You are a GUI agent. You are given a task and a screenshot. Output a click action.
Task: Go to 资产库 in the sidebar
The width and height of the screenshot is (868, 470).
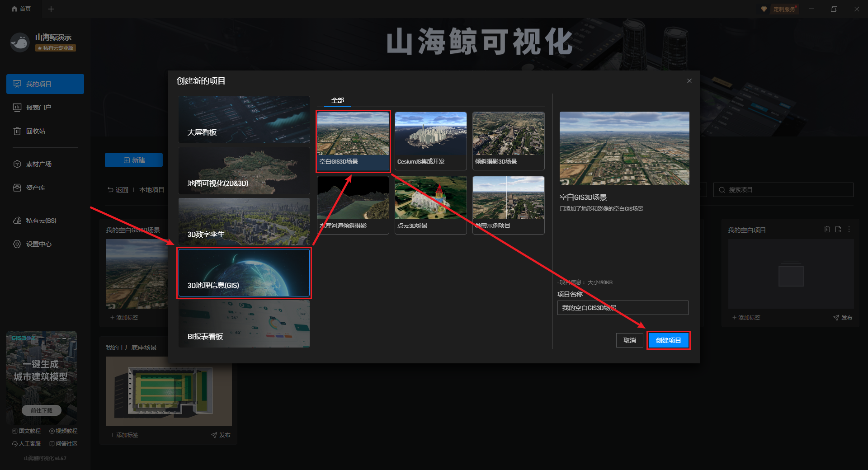coord(35,188)
